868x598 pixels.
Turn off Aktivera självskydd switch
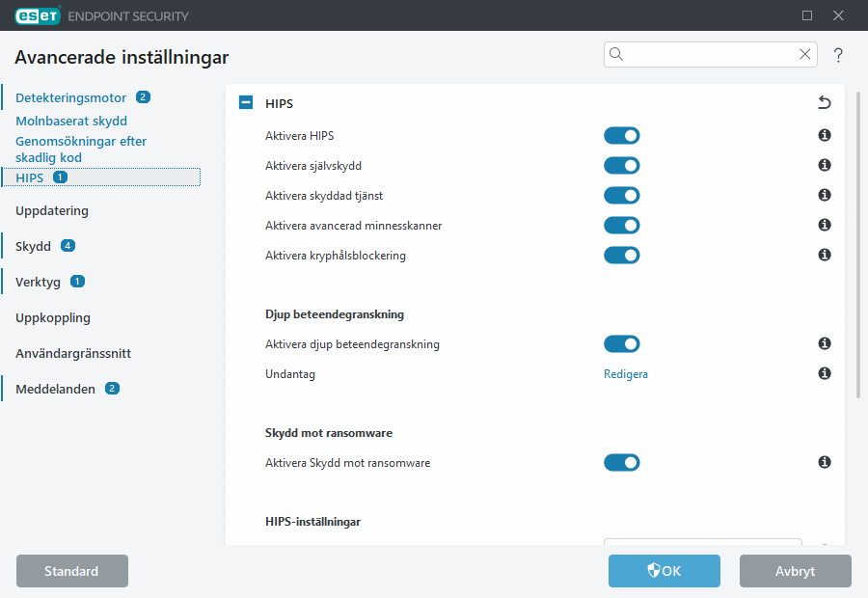[622, 166]
